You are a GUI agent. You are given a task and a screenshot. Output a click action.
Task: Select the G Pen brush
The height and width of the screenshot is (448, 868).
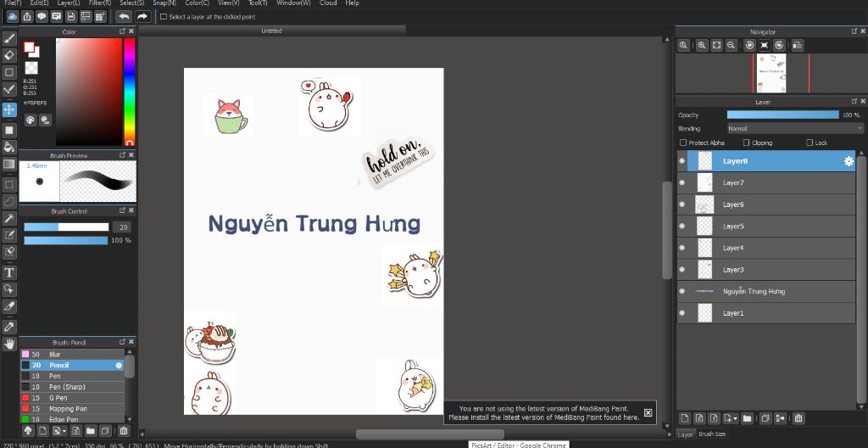pos(72,398)
